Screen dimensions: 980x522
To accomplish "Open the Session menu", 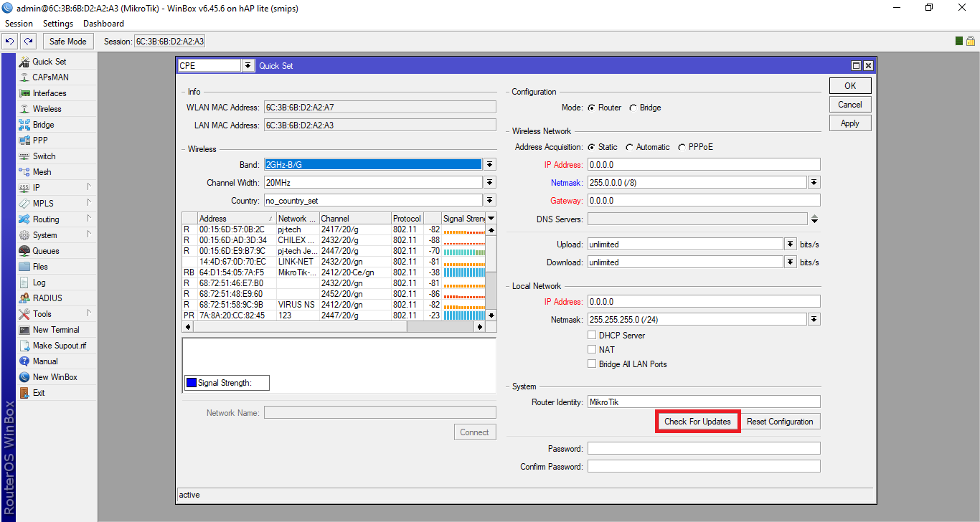I will [x=19, y=24].
